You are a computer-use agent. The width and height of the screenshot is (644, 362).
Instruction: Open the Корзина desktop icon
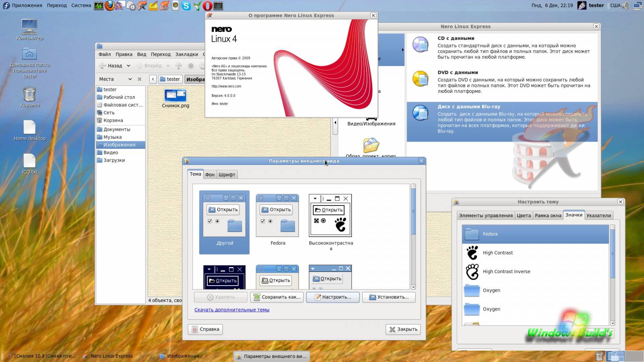[30, 97]
